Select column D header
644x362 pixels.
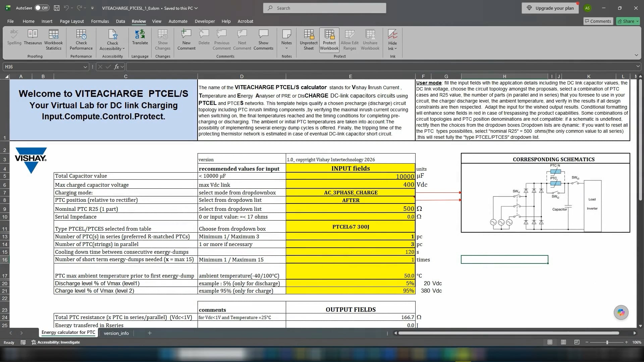[x=242, y=76]
